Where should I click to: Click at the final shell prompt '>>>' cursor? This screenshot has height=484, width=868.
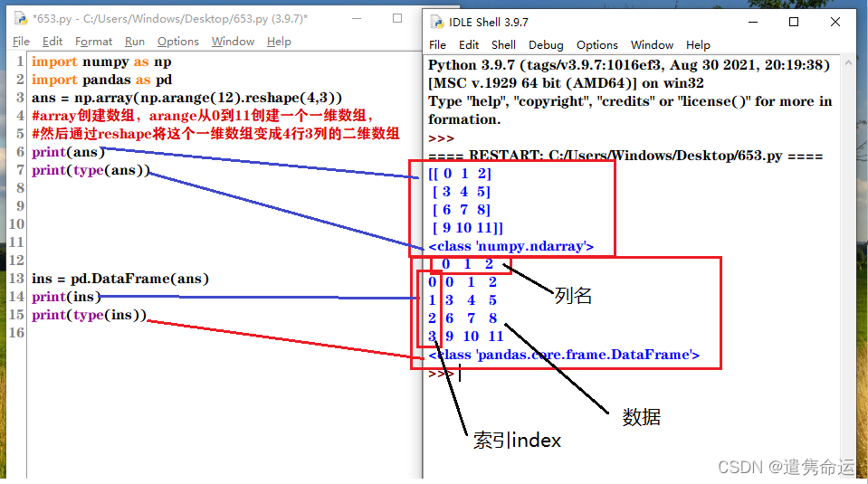pyautogui.click(x=460, y=375)
